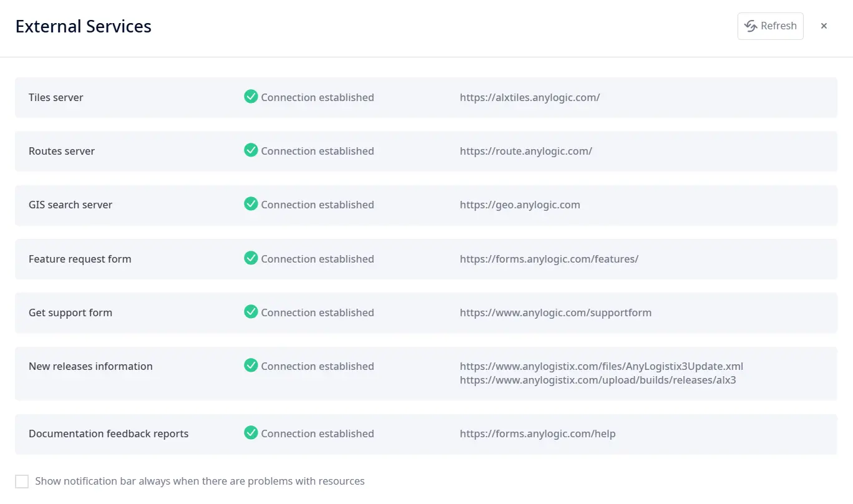853x504 pixels.
Task: Click the Get support form status icon
Action: point(251,312)
